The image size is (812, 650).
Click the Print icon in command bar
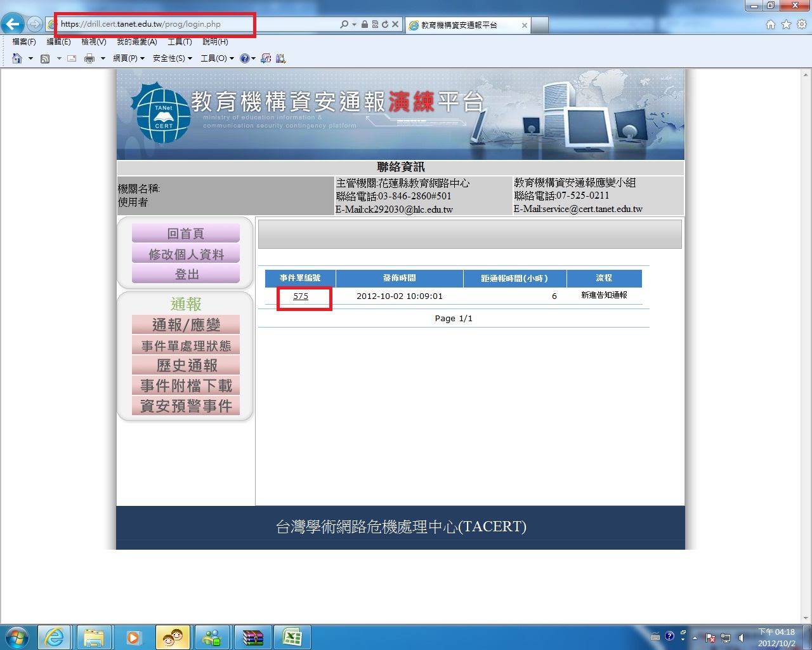[89, 58]
